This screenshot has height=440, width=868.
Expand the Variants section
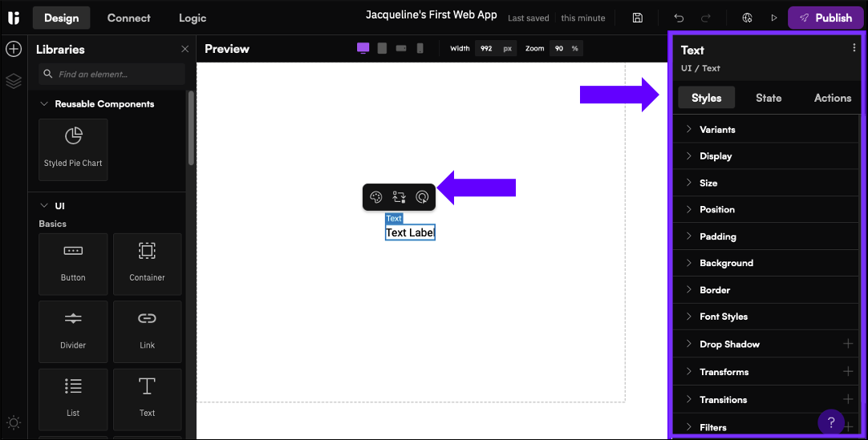765,129
